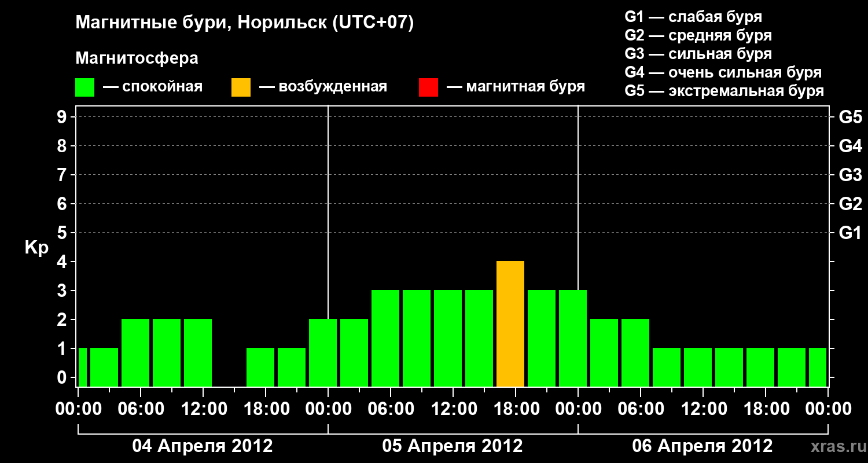Click the '04 Апреля 2012' date label
Viewport: 868px width, 463px height.
pyautogui.click(x=203, y=446)
